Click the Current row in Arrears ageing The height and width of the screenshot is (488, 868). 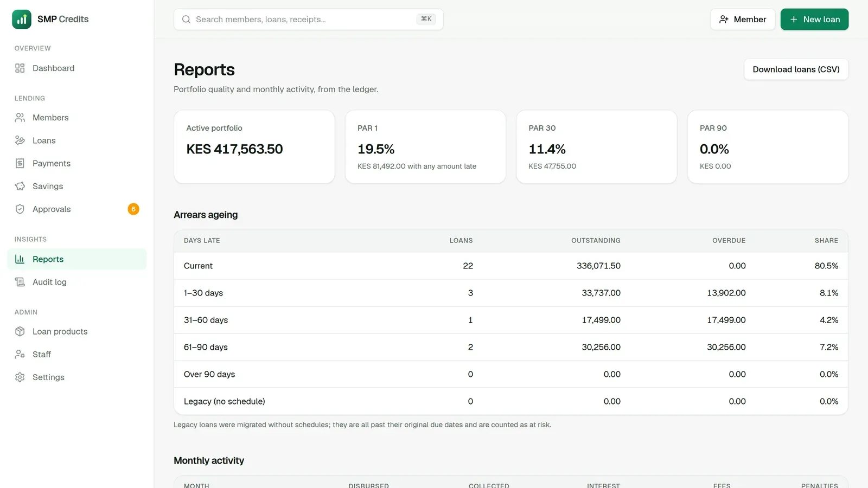point(511,266)
